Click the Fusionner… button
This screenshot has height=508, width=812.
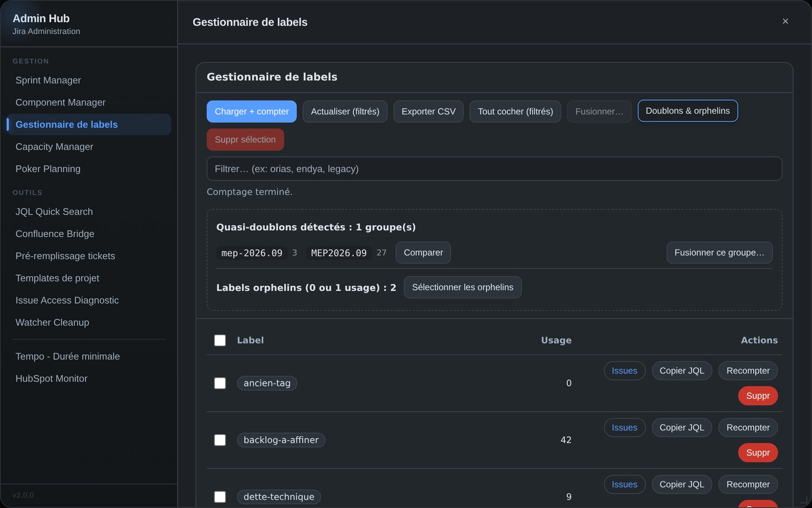tap(599, 112)
